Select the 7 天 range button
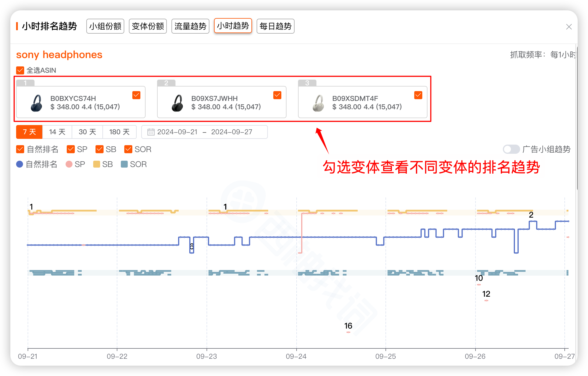Screen dimensions: 588x376 (29, 132)
